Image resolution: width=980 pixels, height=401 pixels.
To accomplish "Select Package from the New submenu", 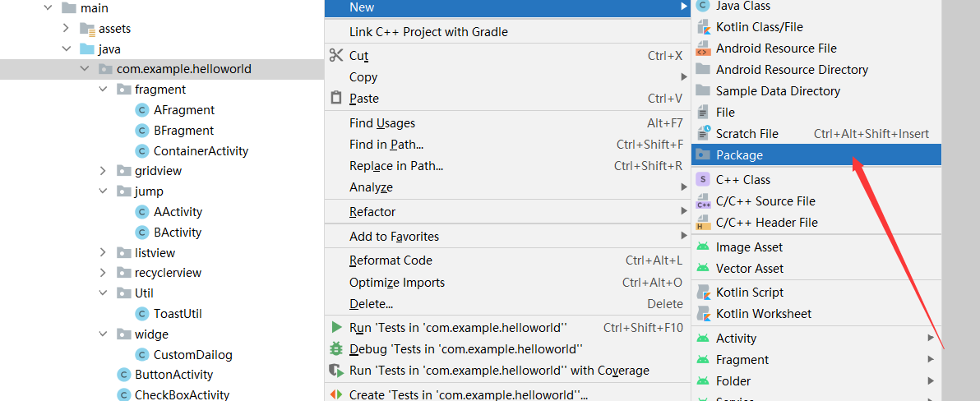I will pyautogui.click(x=739, y=155).
